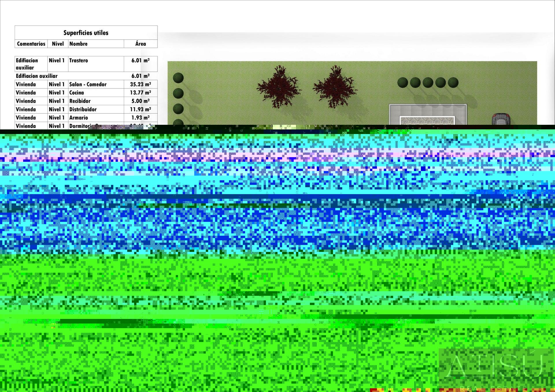The image size is (555, 392).
Task: Select the 'Área' column header
Action: coord(140,44)
